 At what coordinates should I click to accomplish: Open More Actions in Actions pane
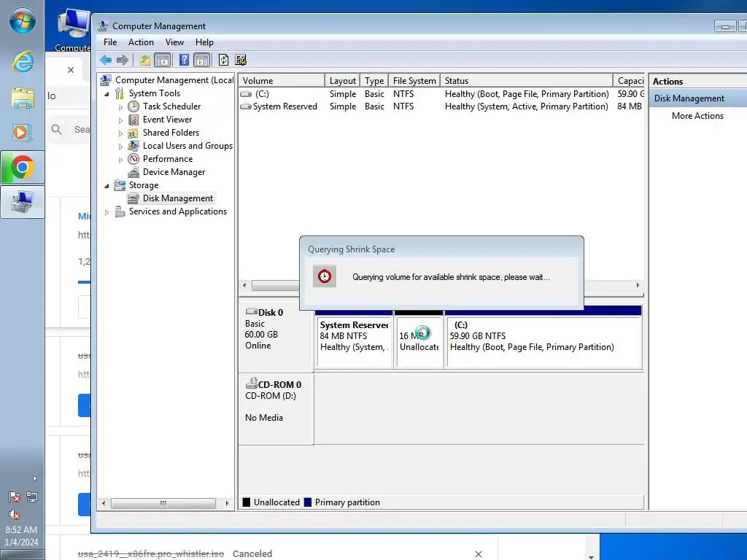(697, 116)
